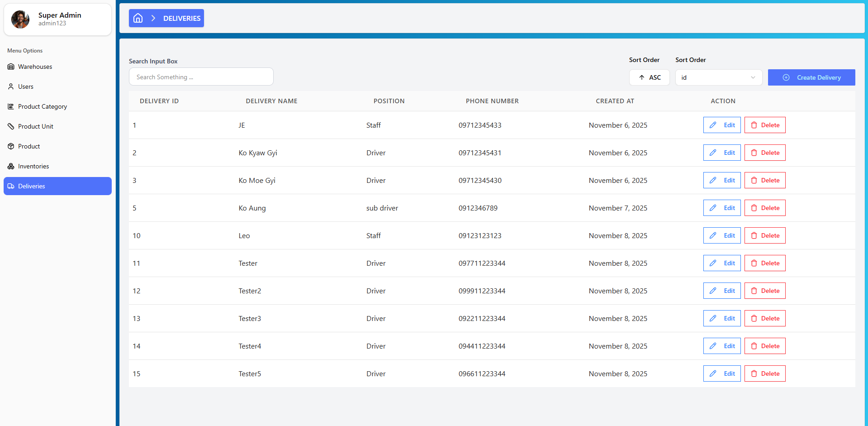Select phone number 09123123123
This screenshot has width=868, height=426.
480,236
